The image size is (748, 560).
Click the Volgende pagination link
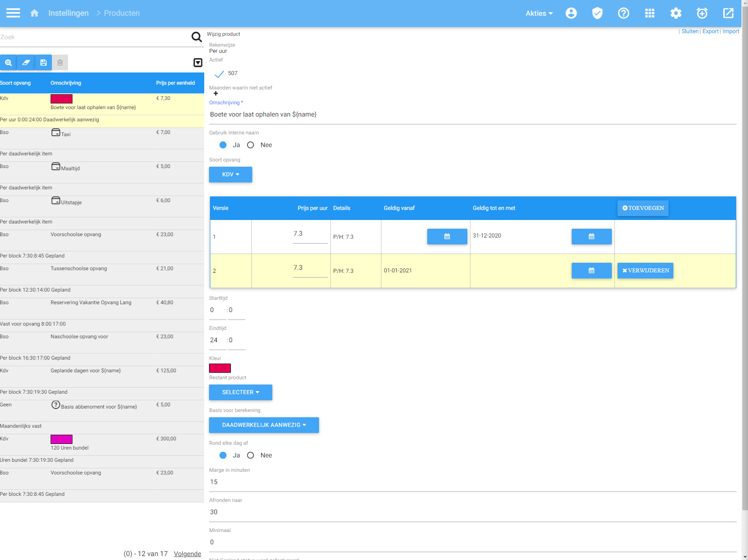point(187,553)
